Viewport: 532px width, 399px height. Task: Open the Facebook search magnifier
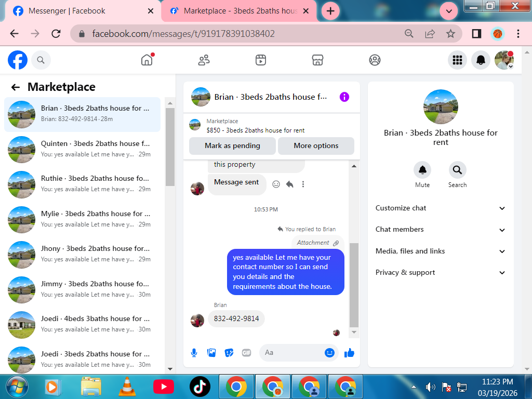pyautogui.click(x=41, y=60)
